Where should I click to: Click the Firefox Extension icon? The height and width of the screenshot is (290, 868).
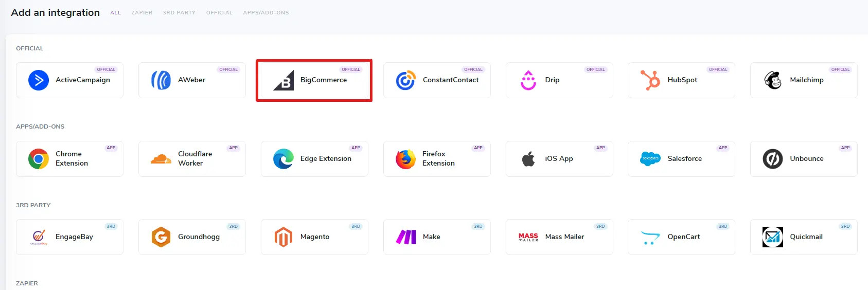pos(405,159)
